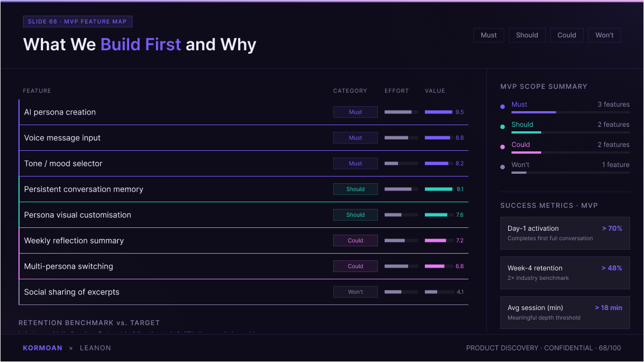The image size is (644, 362).
Task: Click the teal Should dot in scope summary
Action: click(x=503, y=127)
